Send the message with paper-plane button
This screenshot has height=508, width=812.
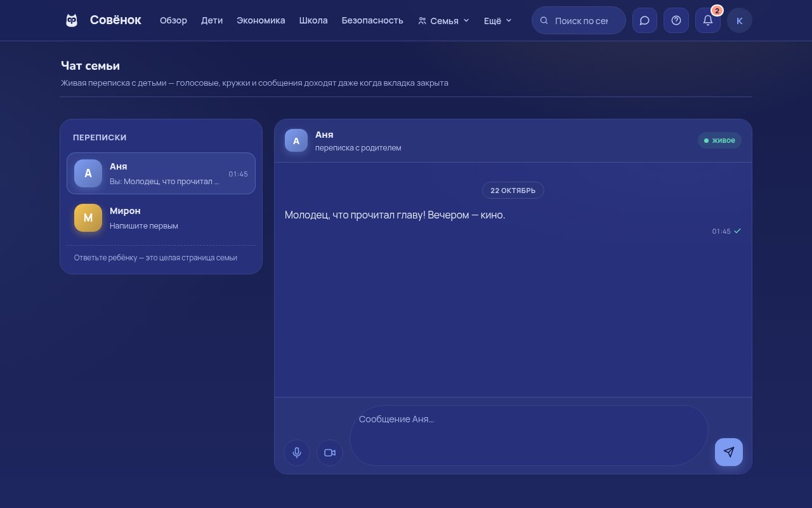729,452
